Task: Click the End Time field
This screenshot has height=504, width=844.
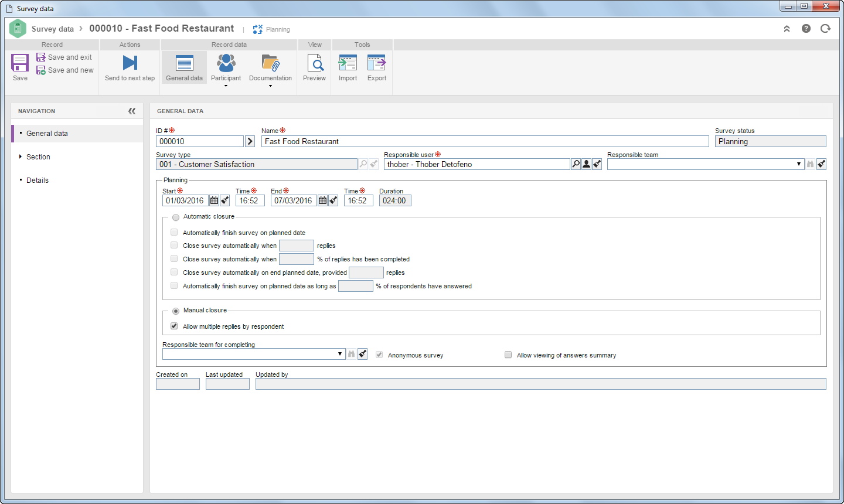Action: [x=359, y=200]
